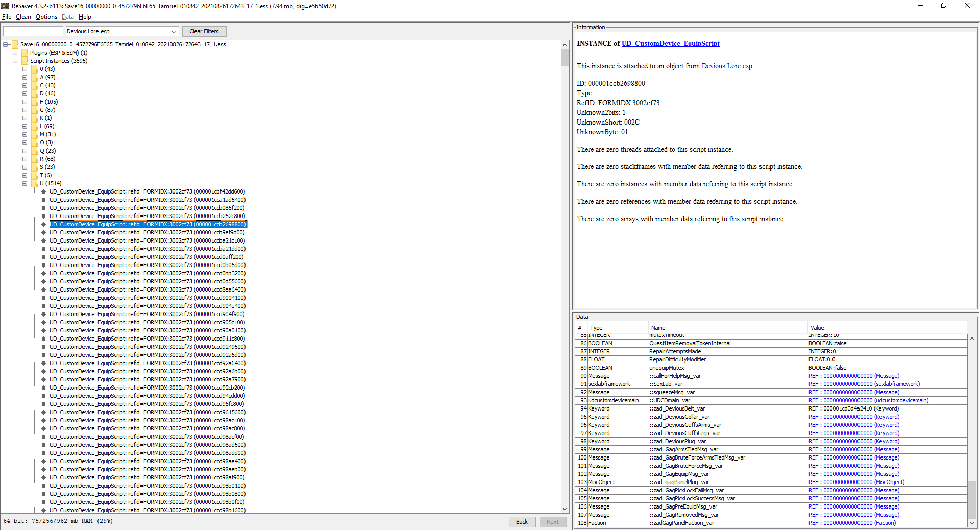980x531 pixels.
Task: Click the Clear Filters button
Action: tap(204, 31)
